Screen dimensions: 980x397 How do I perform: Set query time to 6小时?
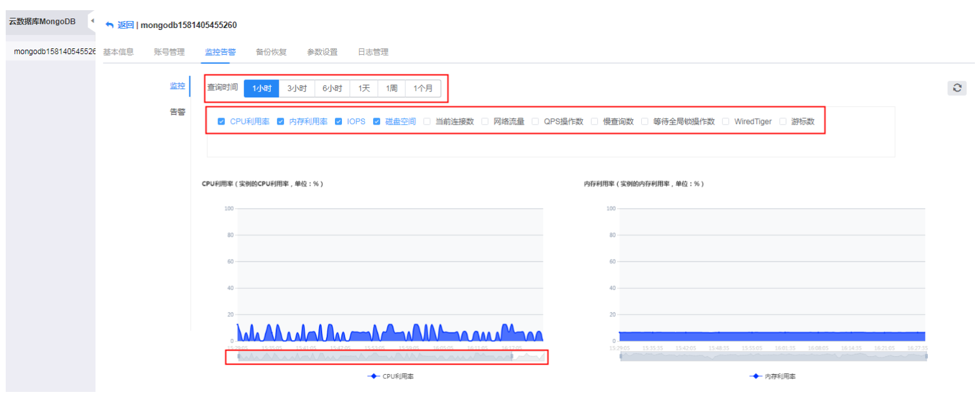pos(332,88)
